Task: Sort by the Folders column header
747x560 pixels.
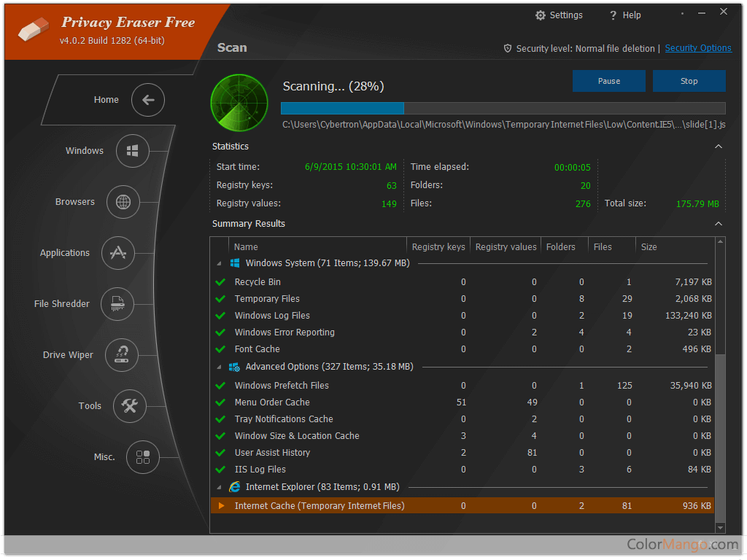Action: pyautogui.click(x=565, y=246)
